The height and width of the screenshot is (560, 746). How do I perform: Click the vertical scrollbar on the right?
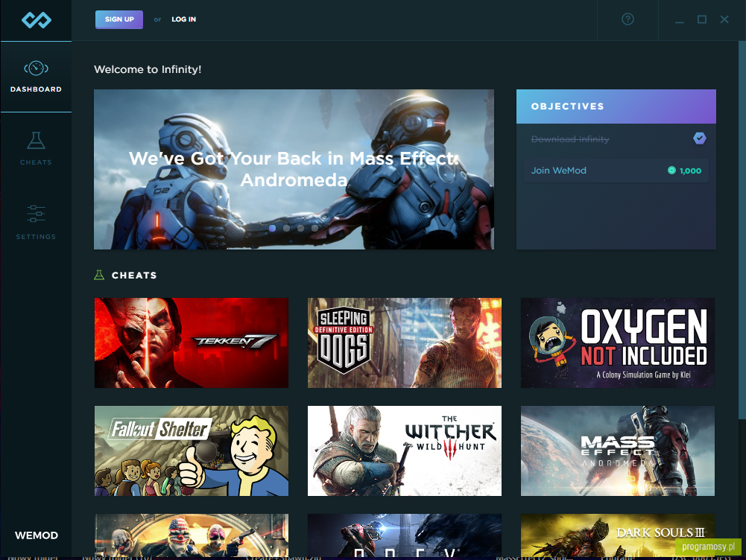pyautogui.click(x=742, y=230)
